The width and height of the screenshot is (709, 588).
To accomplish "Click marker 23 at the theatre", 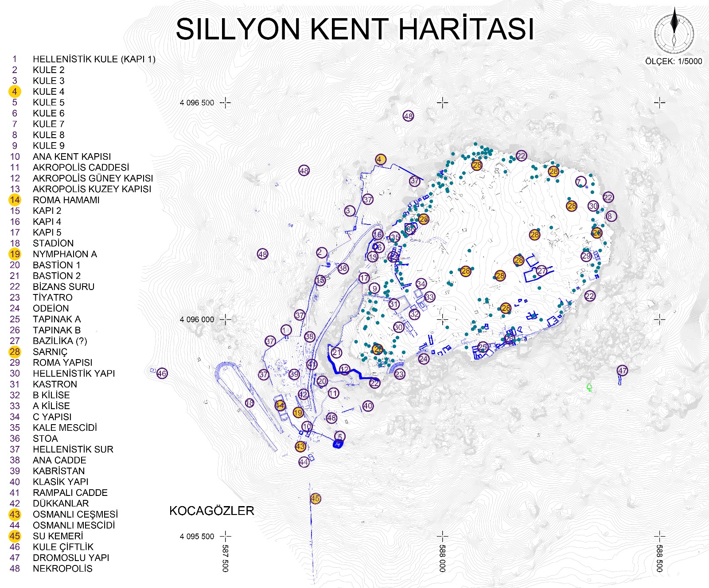I will coord(399,374).
